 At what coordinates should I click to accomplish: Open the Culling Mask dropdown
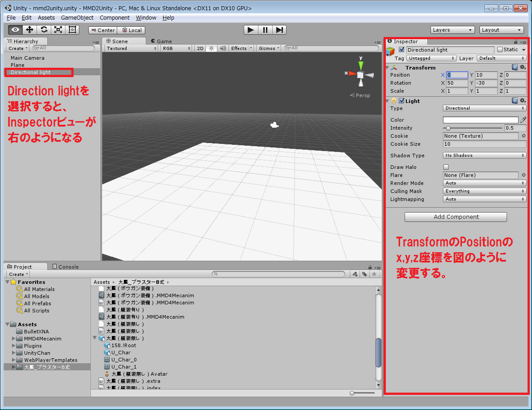click(x=484, y=191)
